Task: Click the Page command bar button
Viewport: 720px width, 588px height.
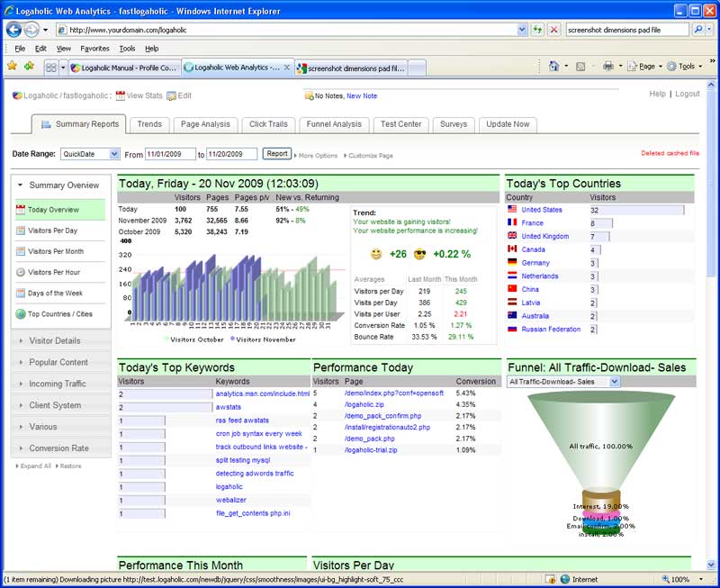Action: (x=644, y=66)
